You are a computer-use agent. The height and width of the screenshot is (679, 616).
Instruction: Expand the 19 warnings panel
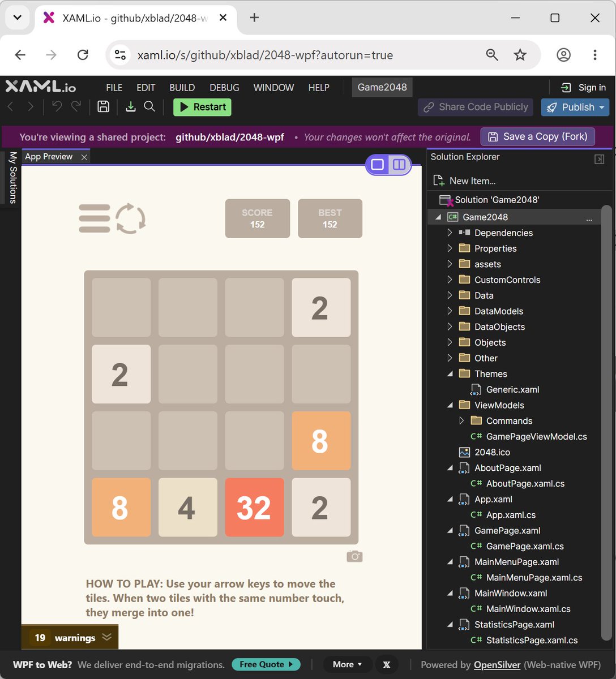pyautogui.click(x=70, y=637)
